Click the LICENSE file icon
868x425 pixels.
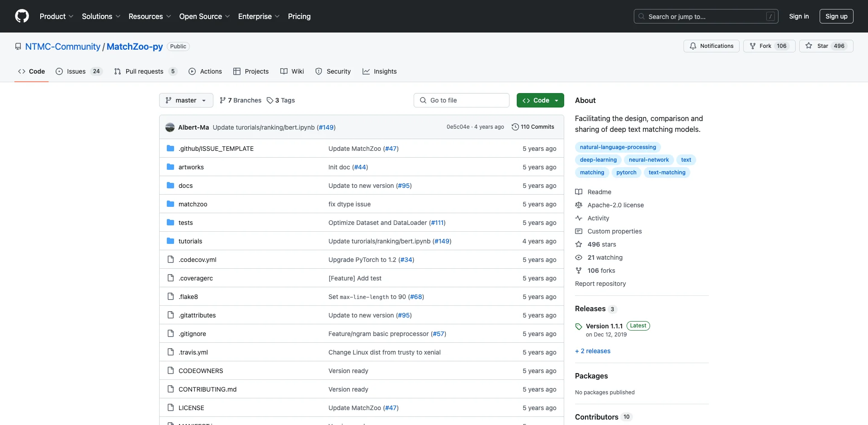point(170,407)
